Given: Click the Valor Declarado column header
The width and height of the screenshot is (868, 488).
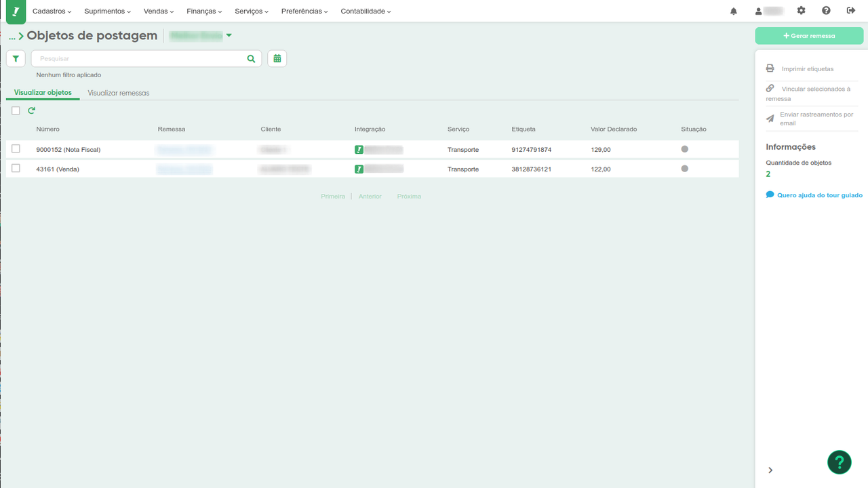Looking at the screenshot, I should (614, 129).
